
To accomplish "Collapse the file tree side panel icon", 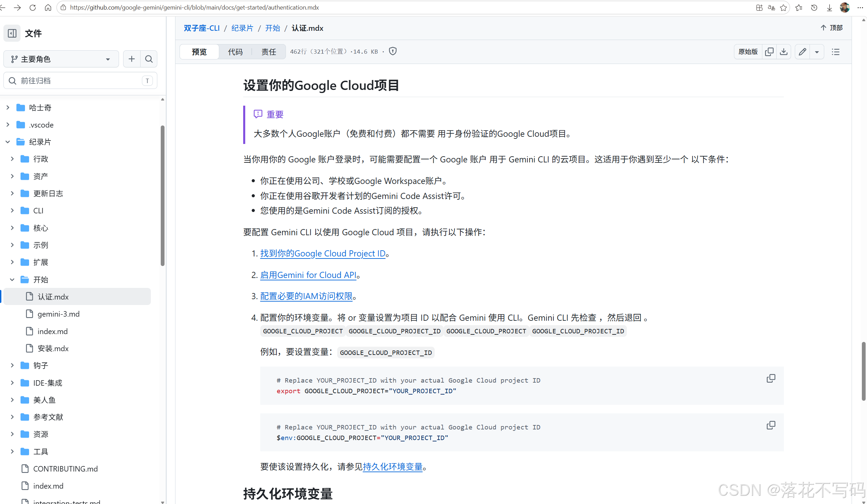I will [12, 34].
